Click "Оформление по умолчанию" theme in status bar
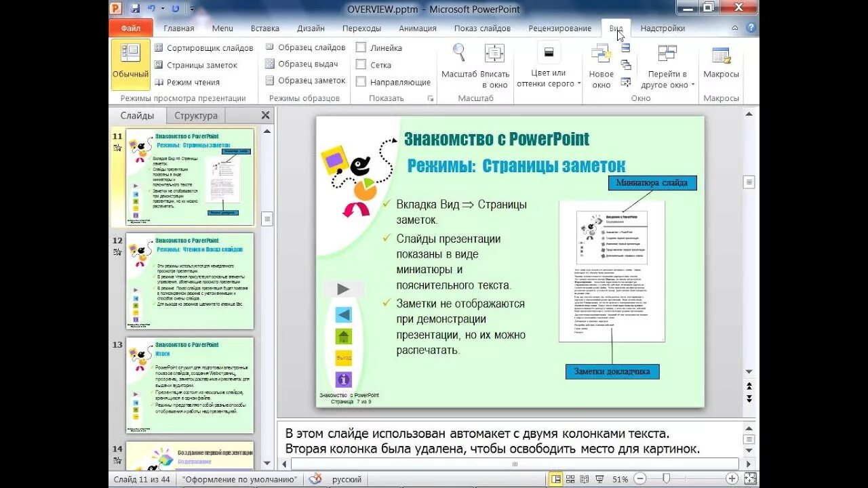The height and width of the screenshot is (488, 868). coord(239,479)
